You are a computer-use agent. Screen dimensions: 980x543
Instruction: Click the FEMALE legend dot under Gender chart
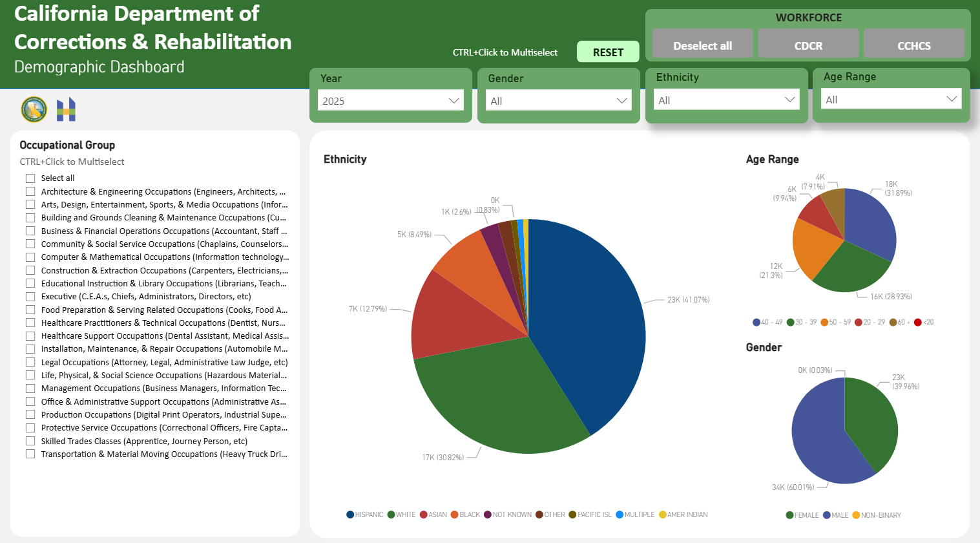(x=789, y=515)
